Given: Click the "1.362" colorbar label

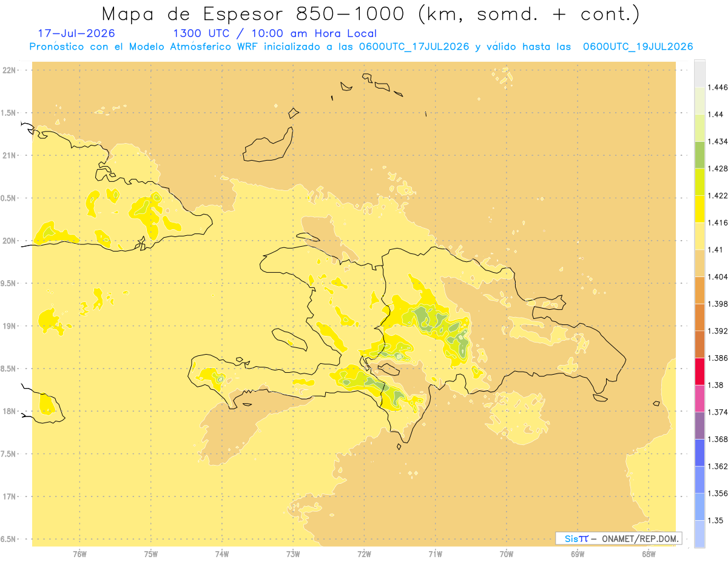Looking at the screenshot, I should click(x=718, y=466).
